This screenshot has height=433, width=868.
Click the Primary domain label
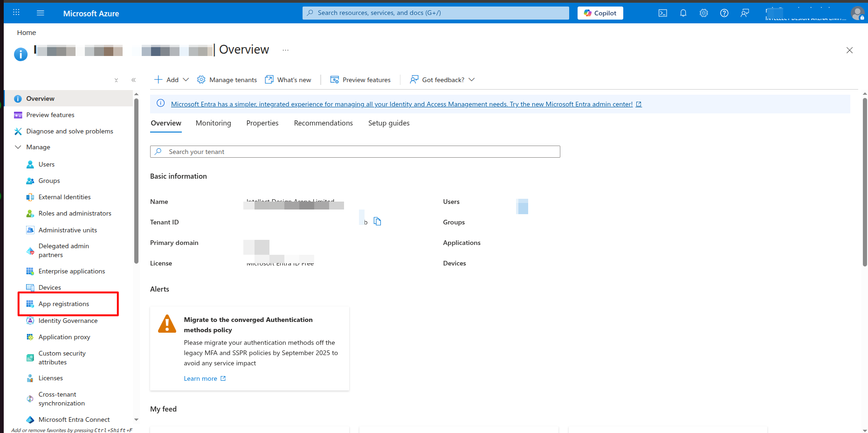174,243
